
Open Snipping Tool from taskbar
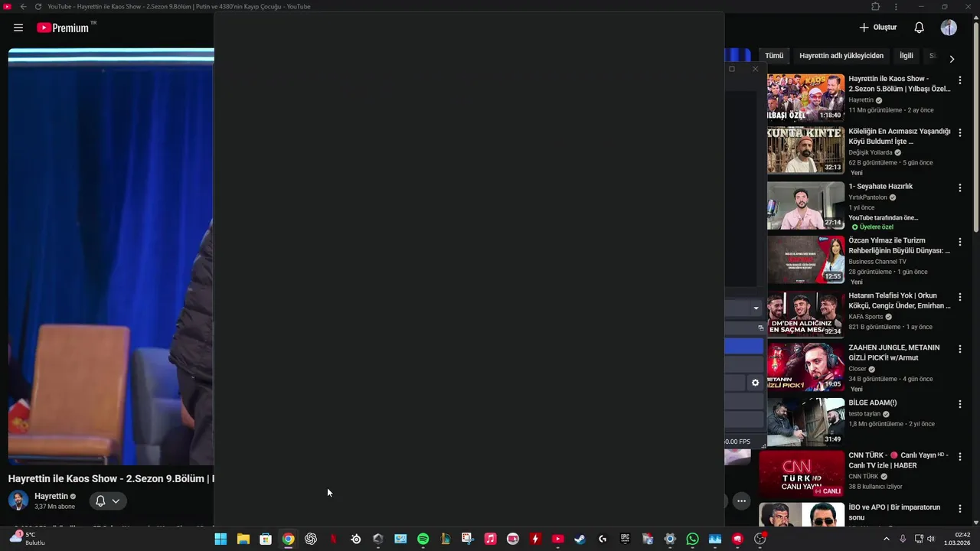click(468, 539)
